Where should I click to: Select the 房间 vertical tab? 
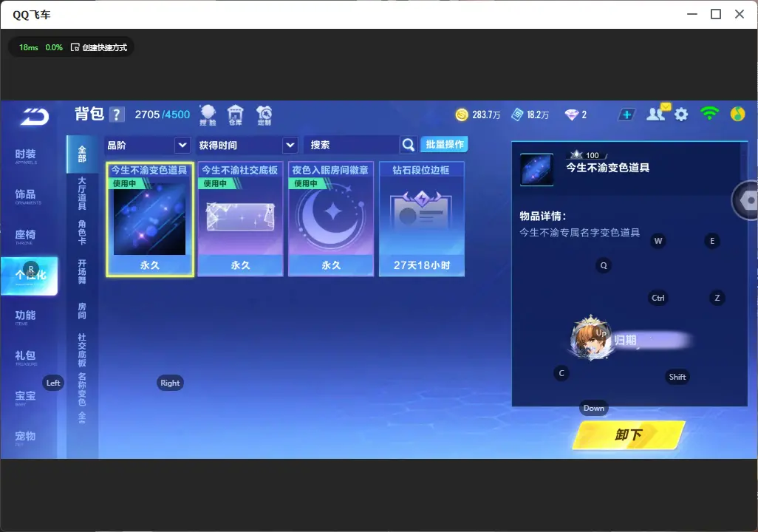point(82,310)
